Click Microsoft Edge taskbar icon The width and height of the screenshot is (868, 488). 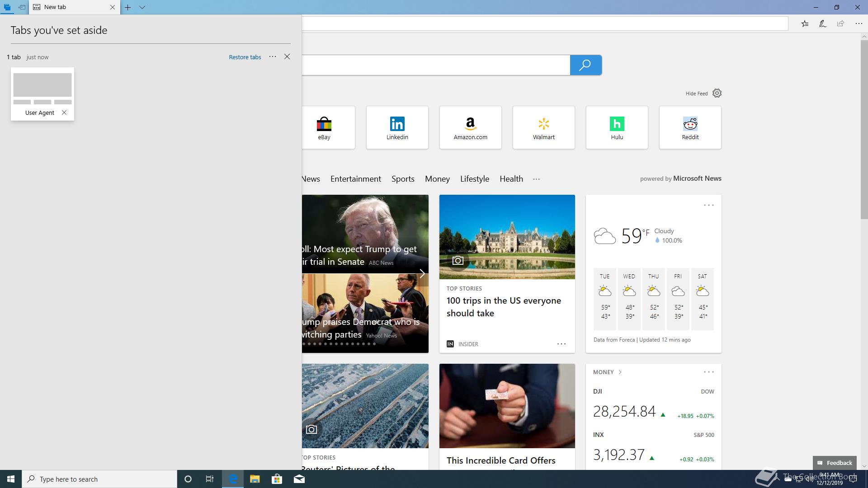[233, 479]
